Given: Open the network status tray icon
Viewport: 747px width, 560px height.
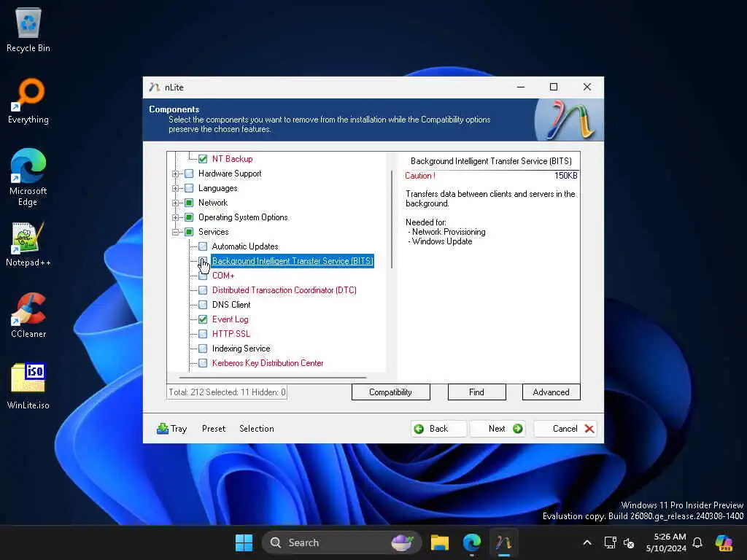Looking at the screenshot, I should 611,542.
